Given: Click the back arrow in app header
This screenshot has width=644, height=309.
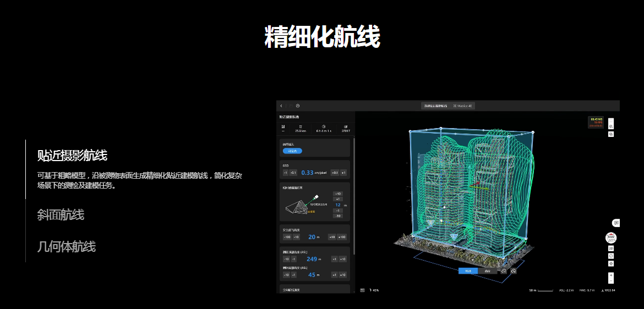Looking at the screenshot, I should pyautogui.click(x=281, y=106).
